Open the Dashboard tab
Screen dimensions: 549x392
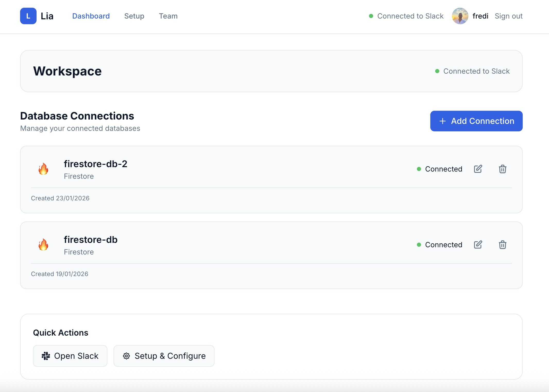(91, 16)
